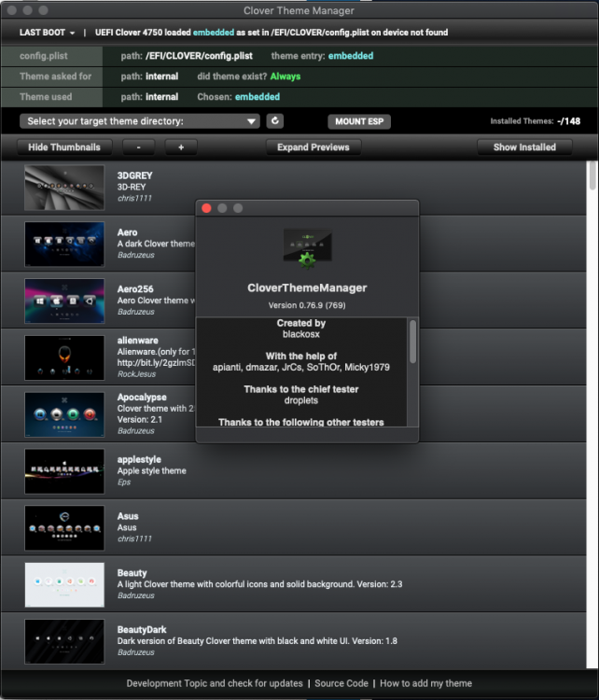Close the About CloverThemeManager dialog
This screenshot has height=700, width=599.
206,208
